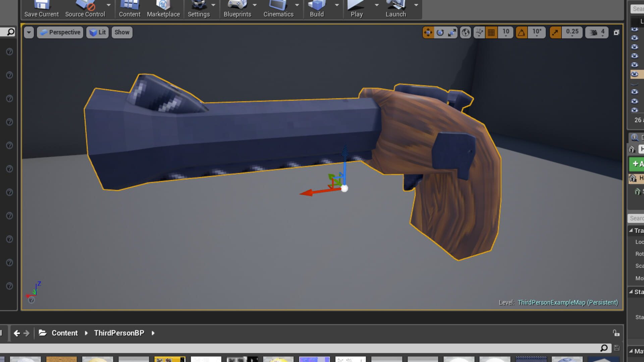Open the viewport options dropdown arrow

click(x=29, y=33)
